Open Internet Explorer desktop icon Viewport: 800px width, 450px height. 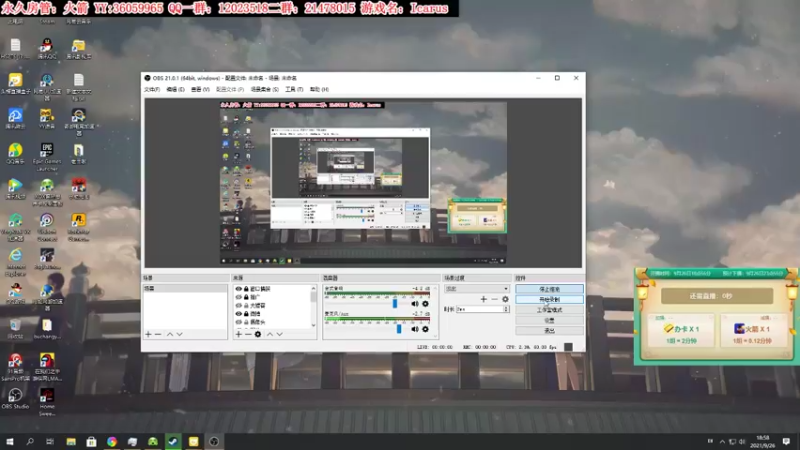click(15, 262)
